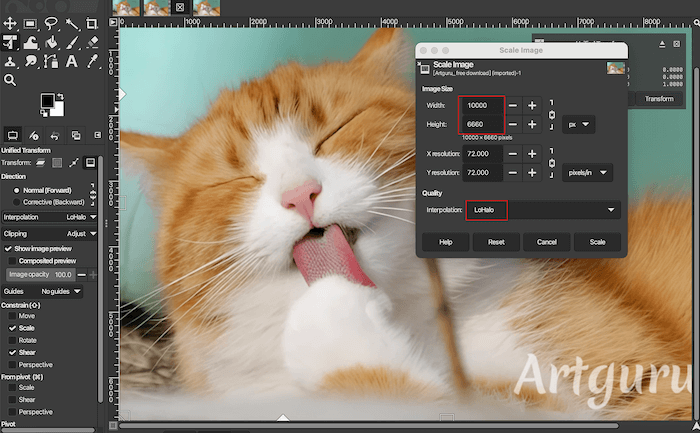Select the Bucket Fill tool
The width and height of the screenshot is (700, 433).
tap(51, 42)
